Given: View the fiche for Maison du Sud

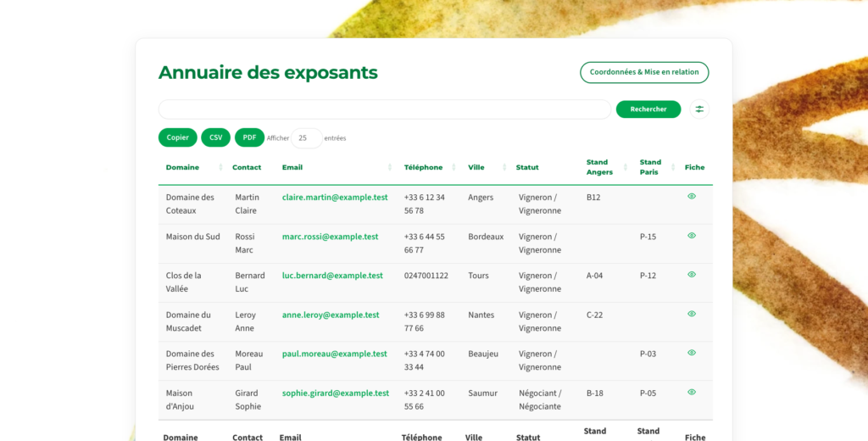Looking at the screenshot, I should 692,236.
